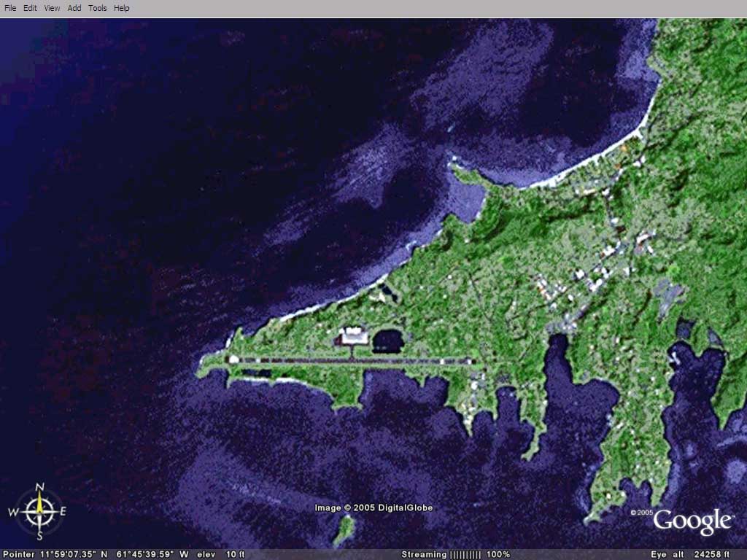Open the Help menu

(x=121, y=8)
